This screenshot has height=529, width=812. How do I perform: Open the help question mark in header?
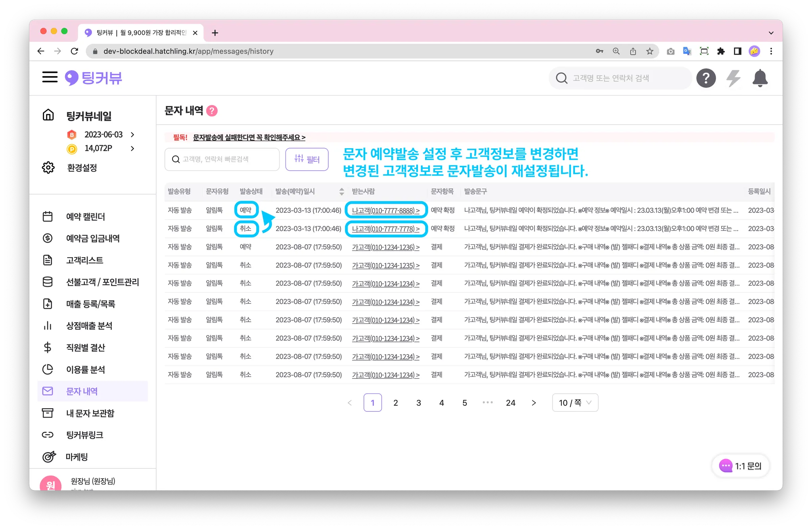[706, 78]
